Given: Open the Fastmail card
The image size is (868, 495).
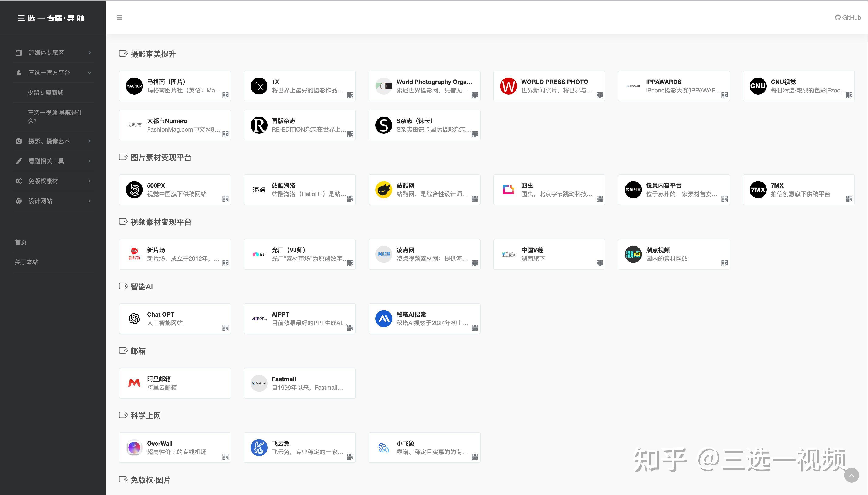Looking at the screenshot, I should (300, 383).
